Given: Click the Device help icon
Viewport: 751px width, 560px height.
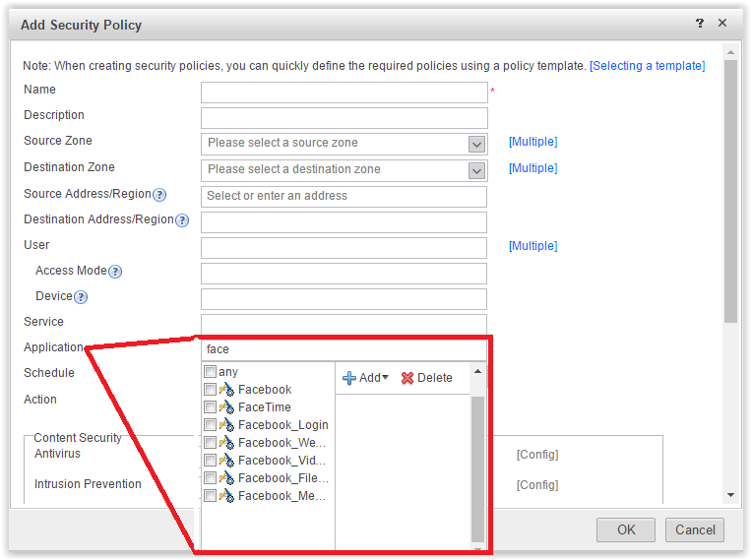Looking at the screenshot, I should point(81,297).
